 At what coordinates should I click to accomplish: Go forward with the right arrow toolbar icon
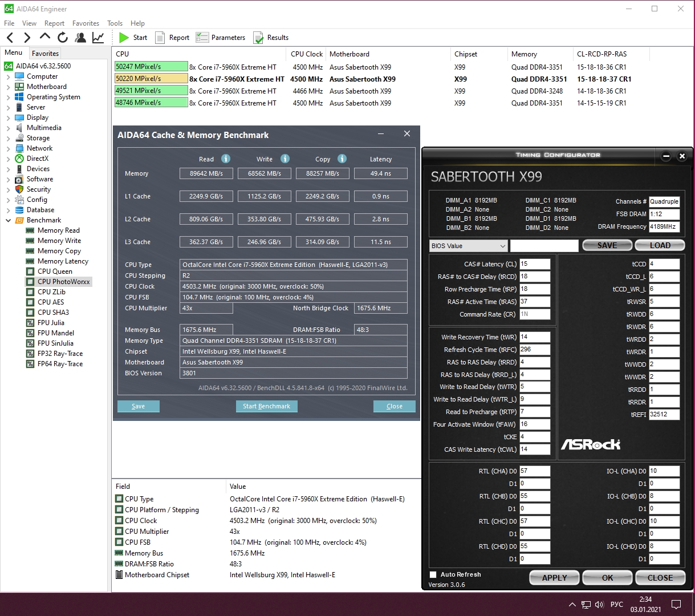(27, 38)
